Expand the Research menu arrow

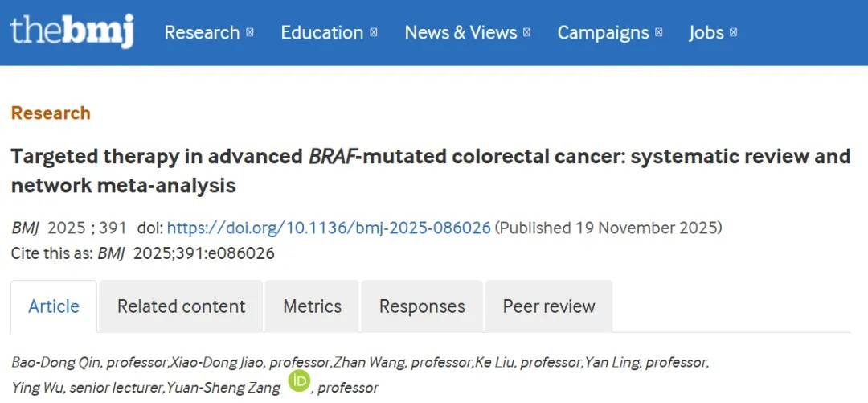point(250,33)
